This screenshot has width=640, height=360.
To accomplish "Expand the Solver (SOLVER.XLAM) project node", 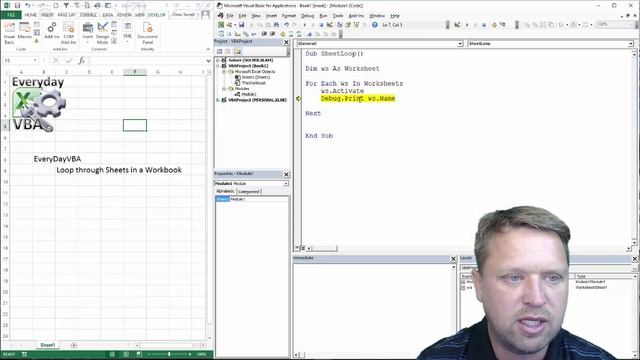I will click(218, 60).
